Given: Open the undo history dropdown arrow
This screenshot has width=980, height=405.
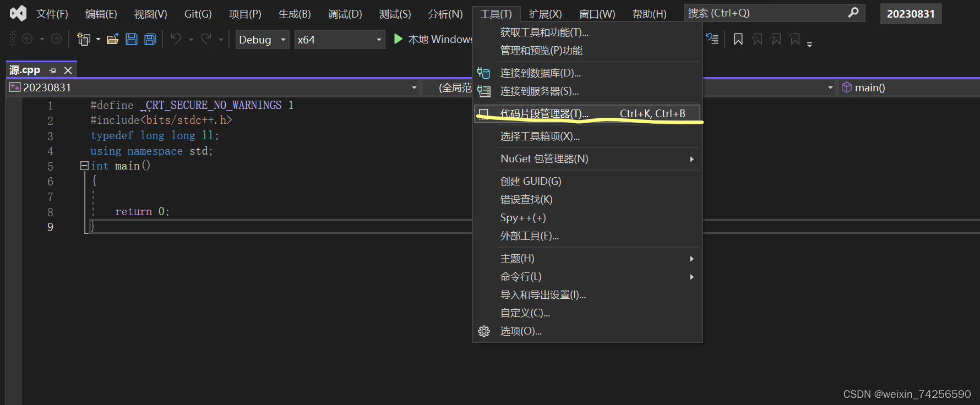Looking at the screenshot, I should click(191, 40).
